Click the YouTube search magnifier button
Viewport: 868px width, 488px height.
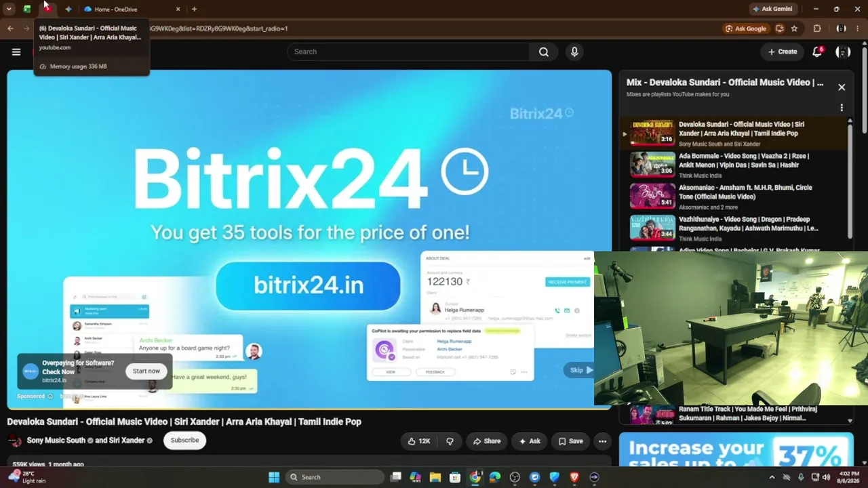(544, 52)
